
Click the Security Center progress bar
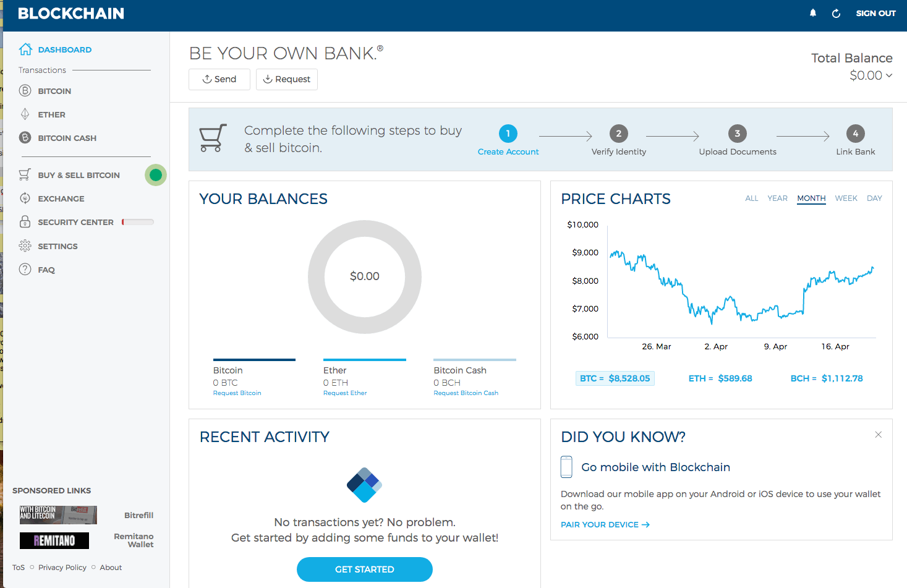pyautogui.click(x=138, y=222)
